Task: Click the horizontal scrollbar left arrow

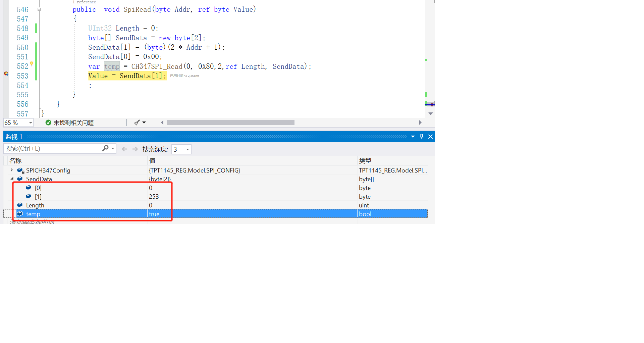Action: (162, 122)
